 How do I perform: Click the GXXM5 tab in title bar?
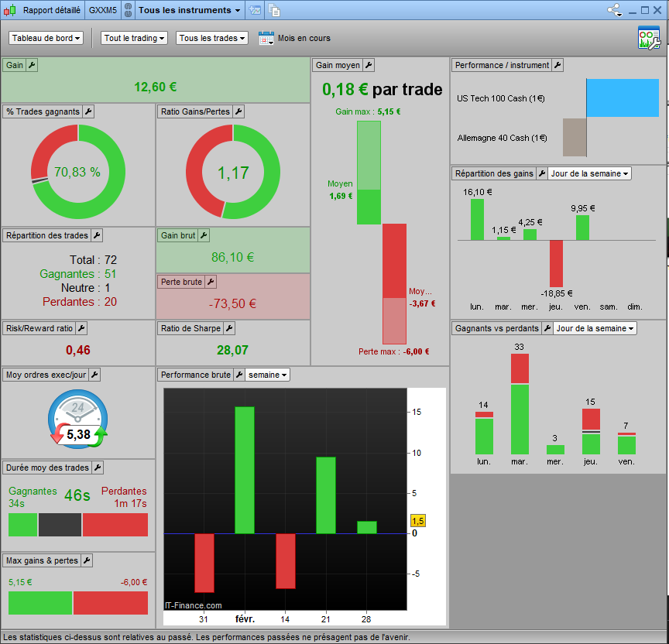click(103, 10)
